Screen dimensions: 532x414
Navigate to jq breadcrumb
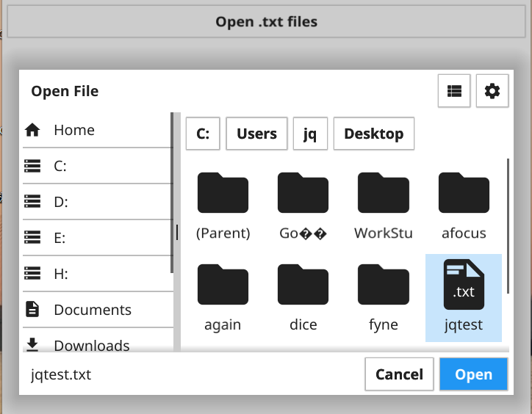(310, 134)
